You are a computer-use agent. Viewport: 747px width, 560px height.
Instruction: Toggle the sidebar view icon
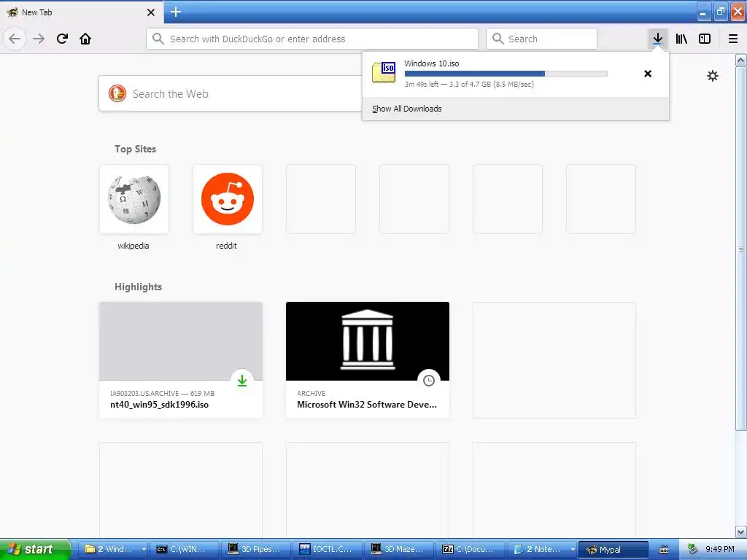coord(705,39)
